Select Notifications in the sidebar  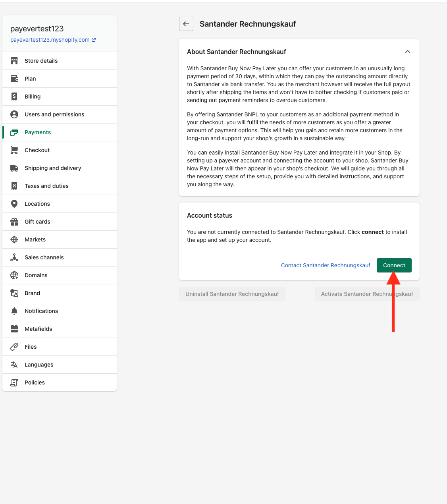60,311
